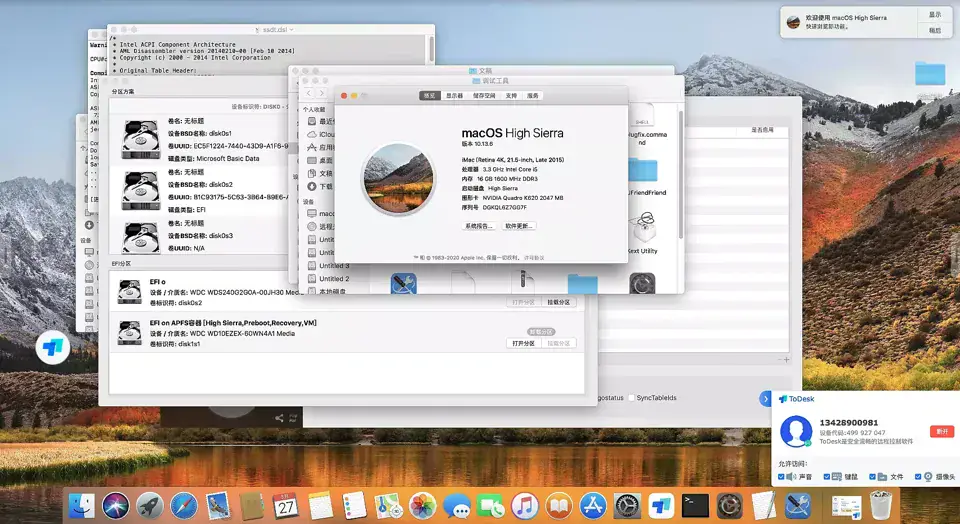The height and width of the screenshot is (524, 960).
Task: Switch to the 支持 support tab
Action: pos(511,95)
